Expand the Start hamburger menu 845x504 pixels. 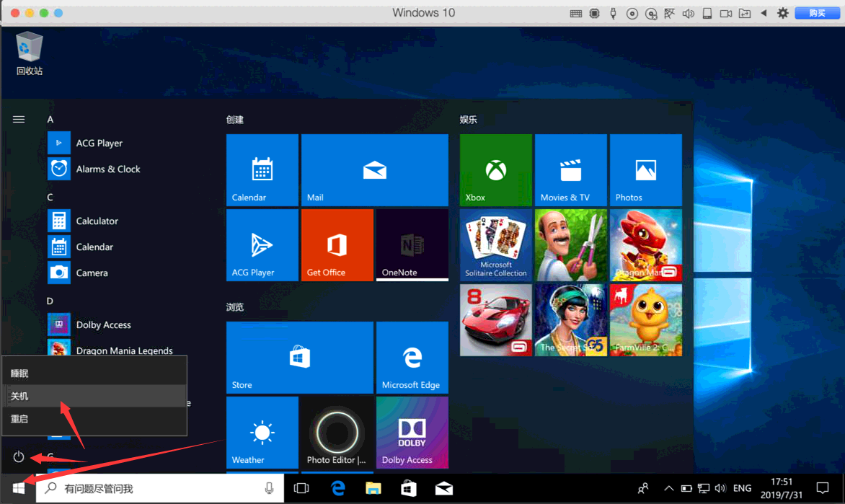[18, 119]
